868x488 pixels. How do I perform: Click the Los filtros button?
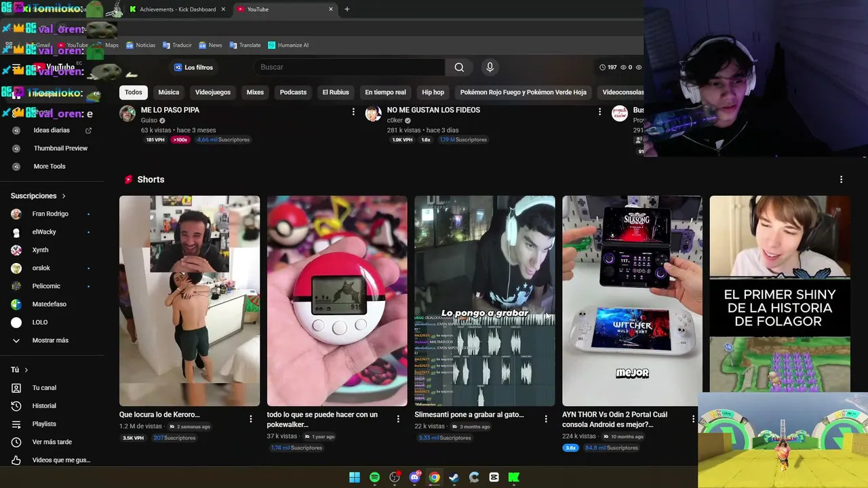[193, 67]
